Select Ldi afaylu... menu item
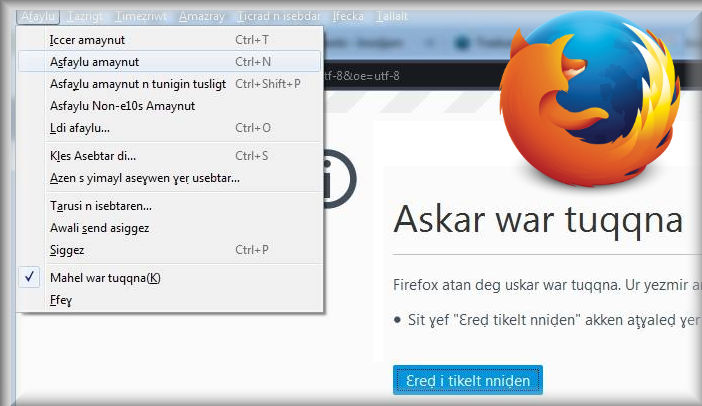This screenshot has height=406, width=702. (170, 128)
